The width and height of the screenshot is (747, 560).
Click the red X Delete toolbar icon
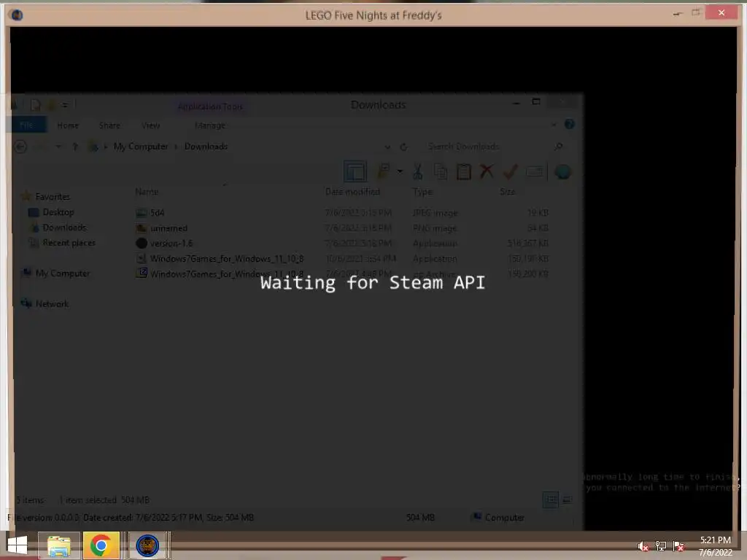[x=487, y=171]
